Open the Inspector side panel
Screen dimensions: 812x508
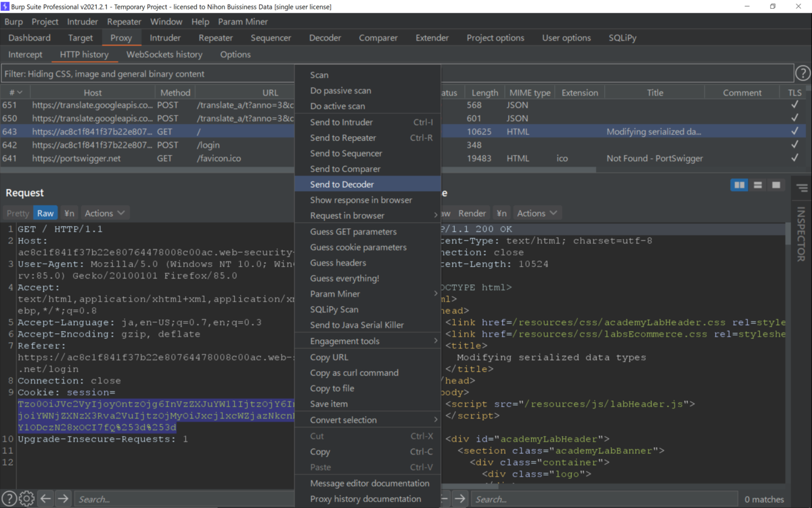click(802, 234)
